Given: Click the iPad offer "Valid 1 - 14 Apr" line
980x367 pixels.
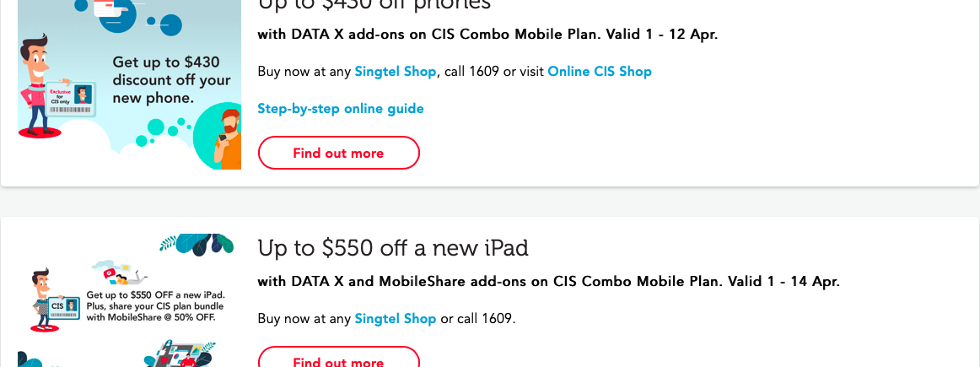Looking at the screenshot, I should tap(548, 282).
